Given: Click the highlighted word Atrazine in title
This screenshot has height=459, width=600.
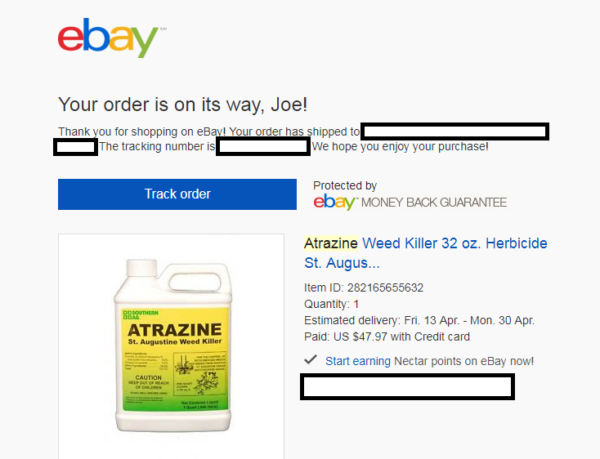Looking at the screenshot, I should pos(331,243).
